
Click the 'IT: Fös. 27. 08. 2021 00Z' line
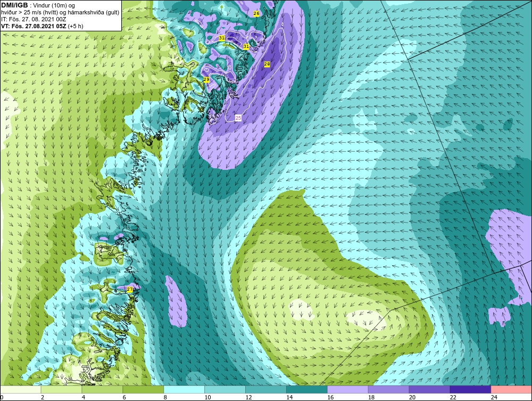tap(34, 19)
